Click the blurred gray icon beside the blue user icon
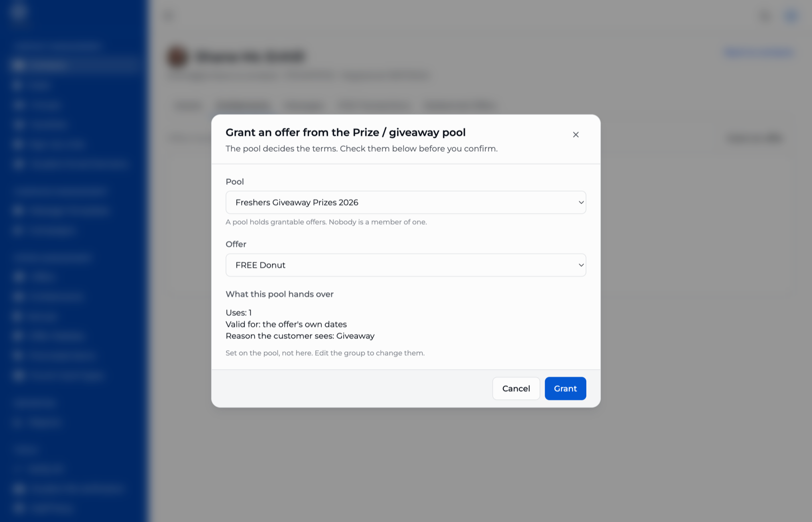This screenshot has height=522, width=812. tap(765, 16)
